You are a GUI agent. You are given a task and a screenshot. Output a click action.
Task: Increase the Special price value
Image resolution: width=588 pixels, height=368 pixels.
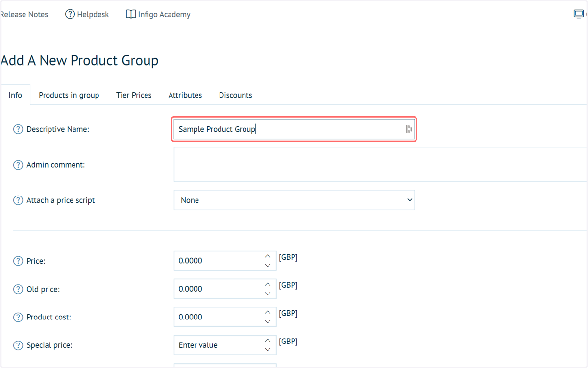268,341
